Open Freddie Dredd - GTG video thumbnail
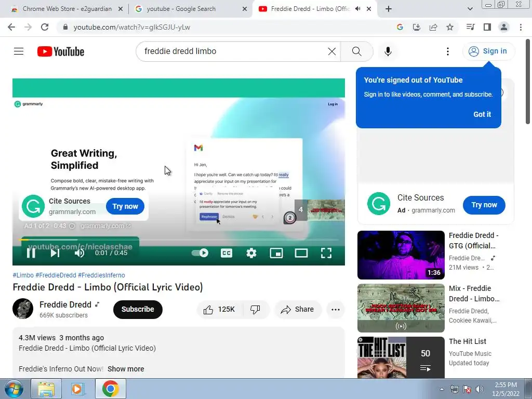The height and width of the screenshot is (399, 532). click(401, 255)
